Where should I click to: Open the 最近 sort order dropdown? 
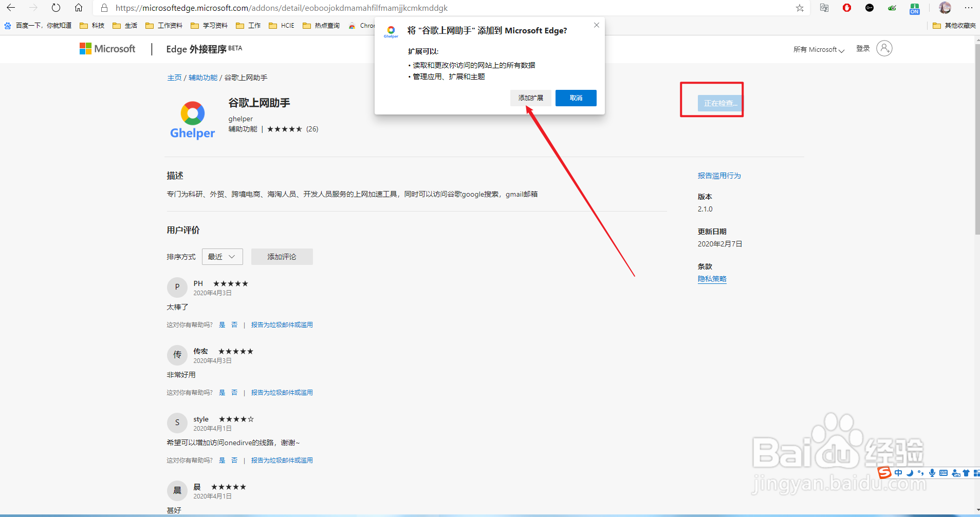click(223, 257)
